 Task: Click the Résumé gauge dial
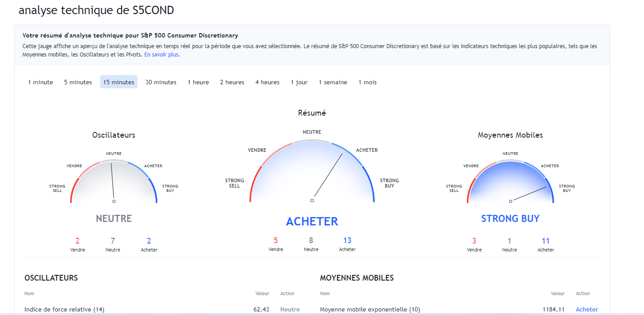(x=312, y=171)
